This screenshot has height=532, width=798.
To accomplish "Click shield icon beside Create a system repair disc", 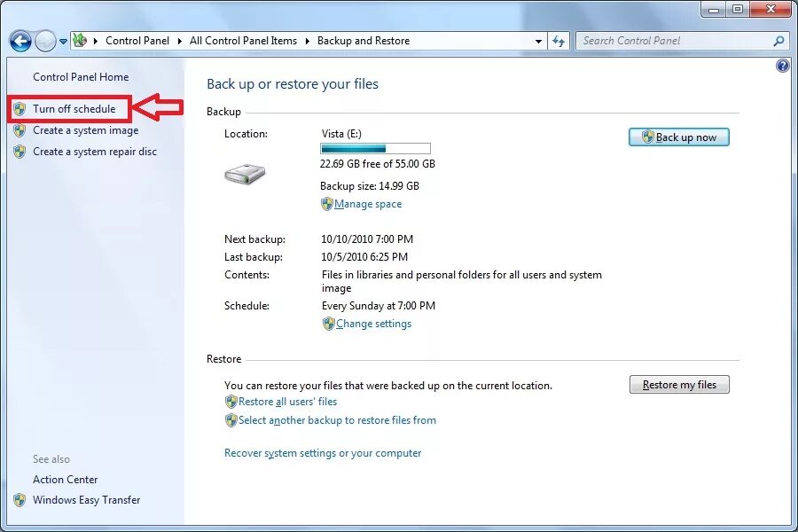I will pos(20,152).
